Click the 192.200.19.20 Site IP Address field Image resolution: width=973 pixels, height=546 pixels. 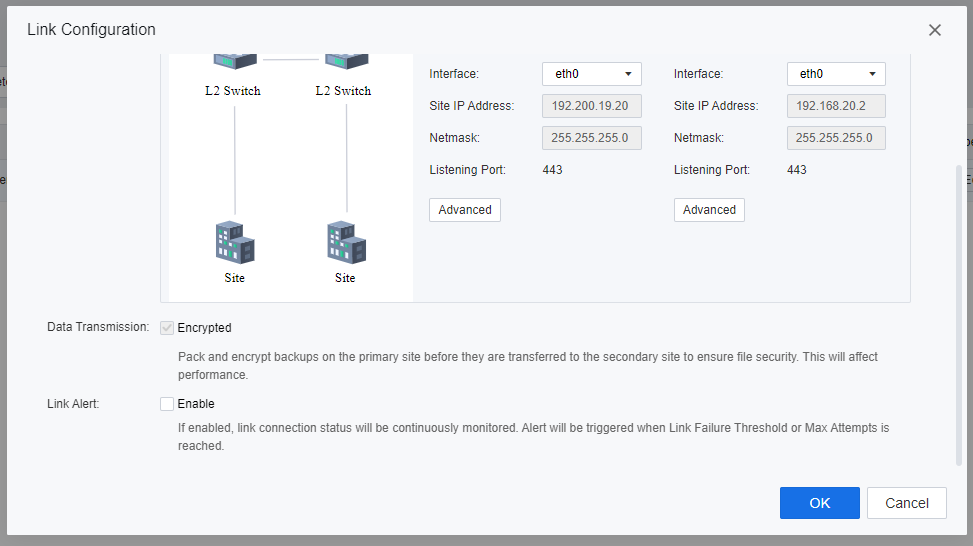[591, 106]
